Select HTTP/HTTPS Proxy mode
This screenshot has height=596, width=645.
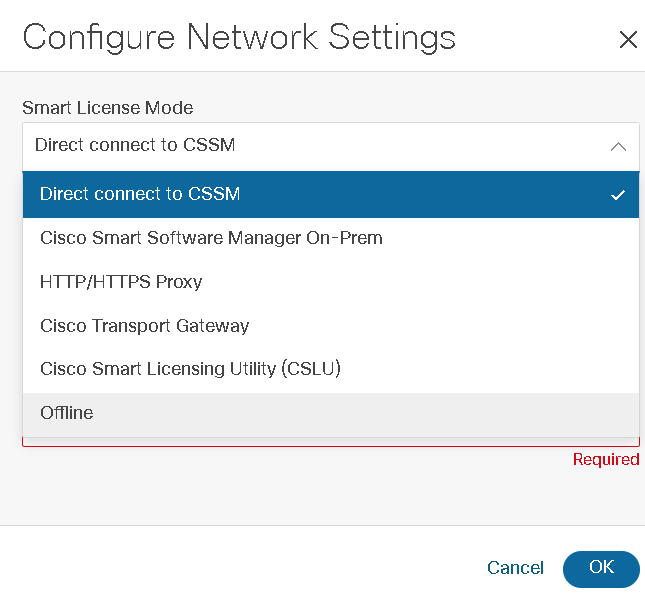(x=331, y=282)
